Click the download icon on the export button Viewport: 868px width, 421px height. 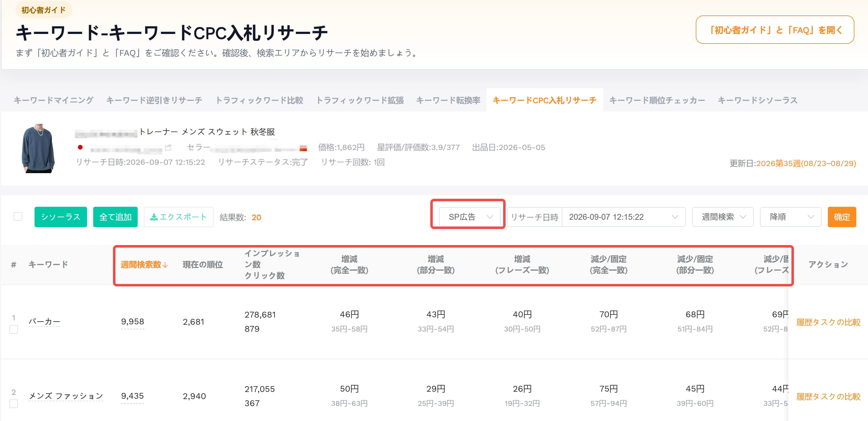[x=154, y=217]
